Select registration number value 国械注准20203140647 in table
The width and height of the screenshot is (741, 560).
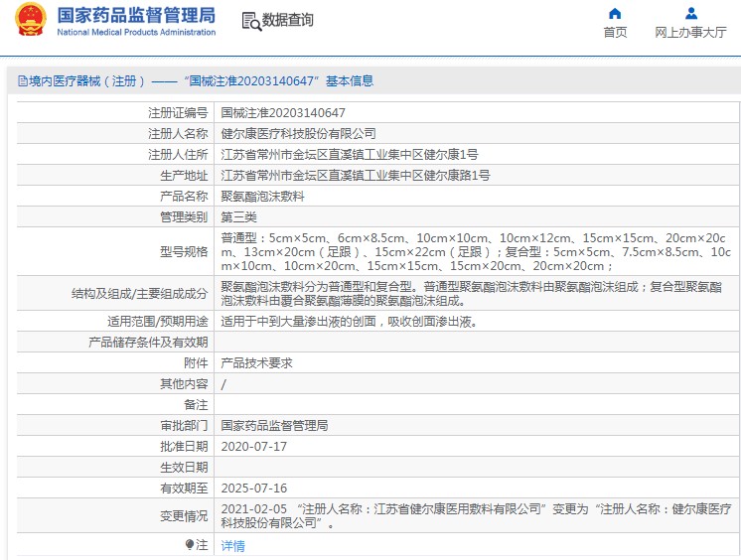point(283,113)
